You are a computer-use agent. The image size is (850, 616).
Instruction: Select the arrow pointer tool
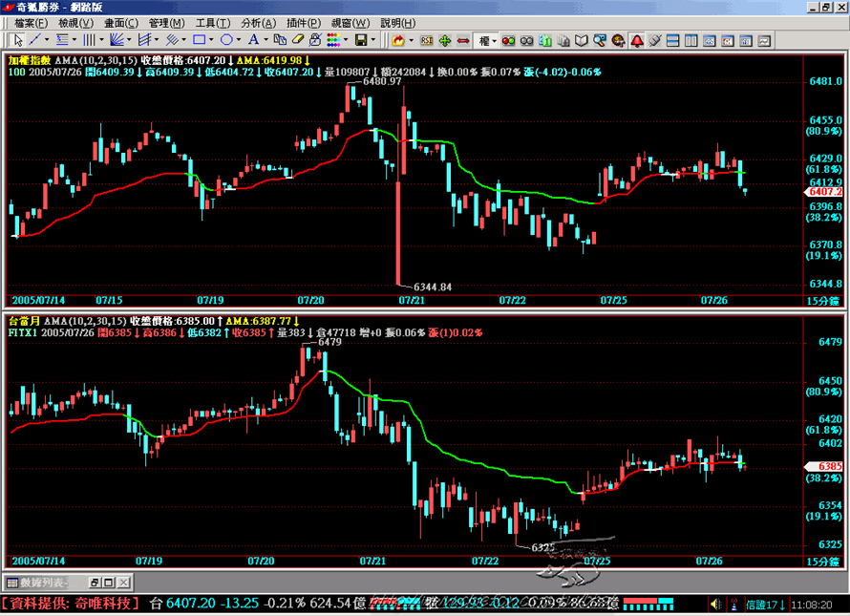point(16,40)
